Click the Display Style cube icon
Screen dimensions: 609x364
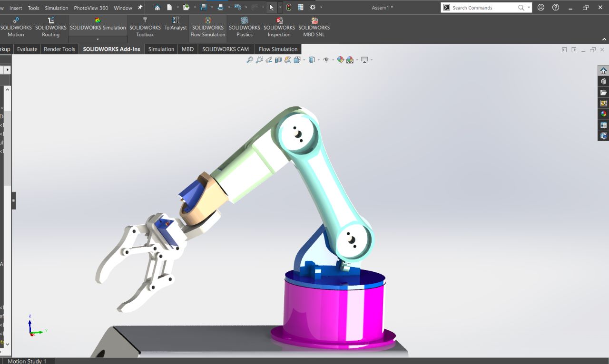click(x=312, y=60)
